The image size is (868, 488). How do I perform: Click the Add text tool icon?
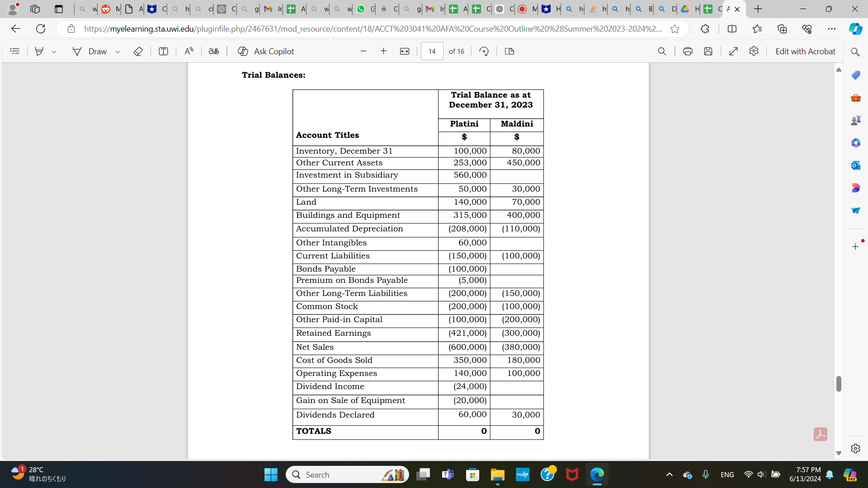coord(163,51)
